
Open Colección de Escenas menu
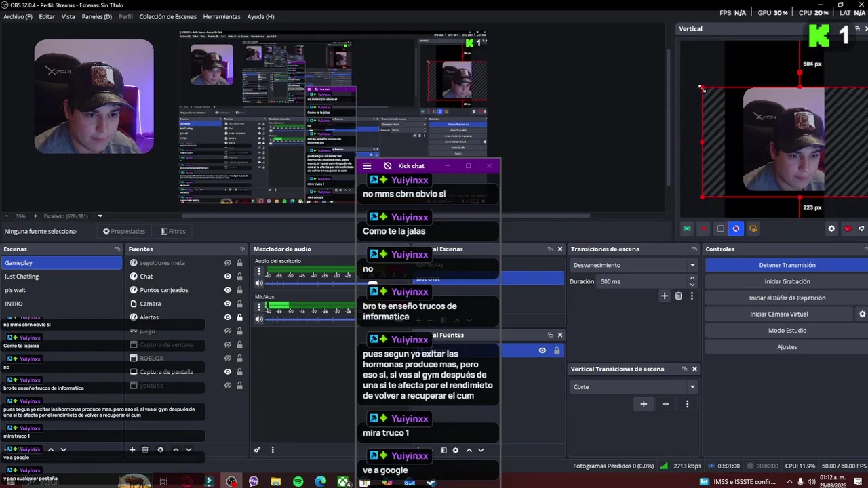point(167,16)
